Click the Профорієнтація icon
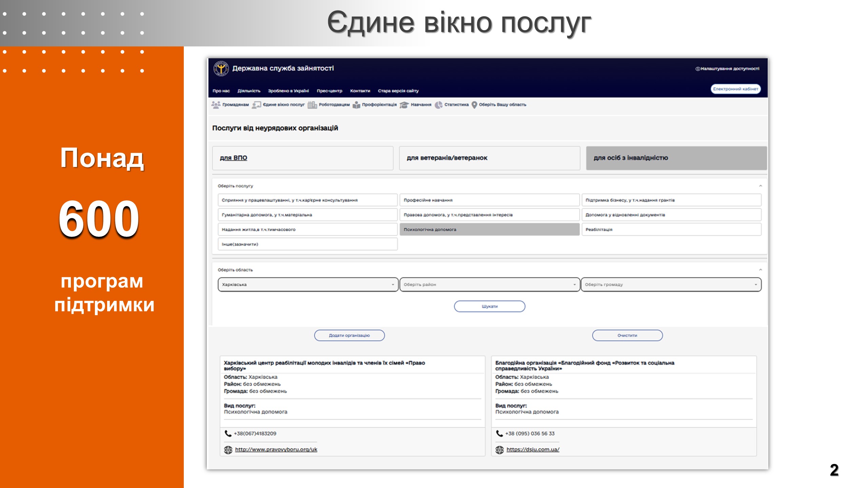 click(356, 105)
